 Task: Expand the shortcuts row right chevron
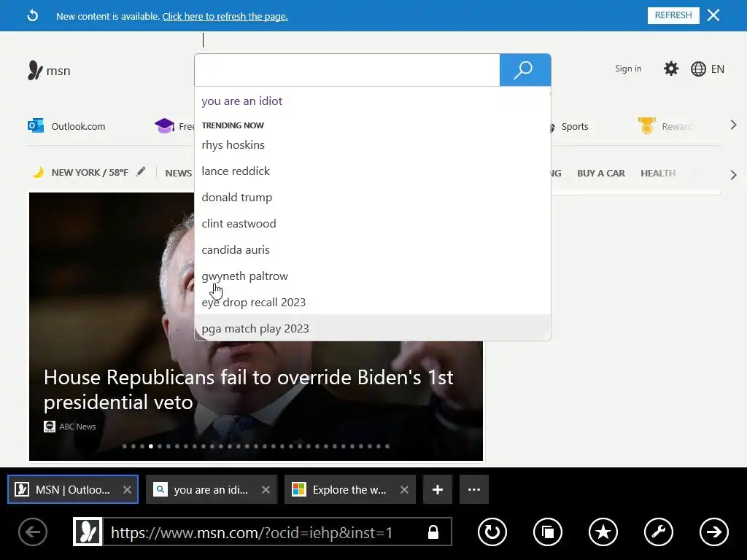pos(733,125)
